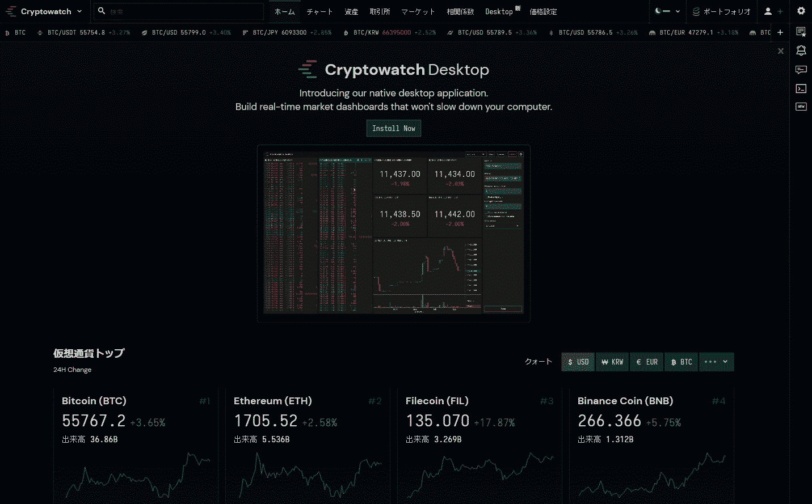The width and height of the screenshot is (812, 504).
Task: Click the Cryptowatch Desktop heading
Action: tap(407, 70)
